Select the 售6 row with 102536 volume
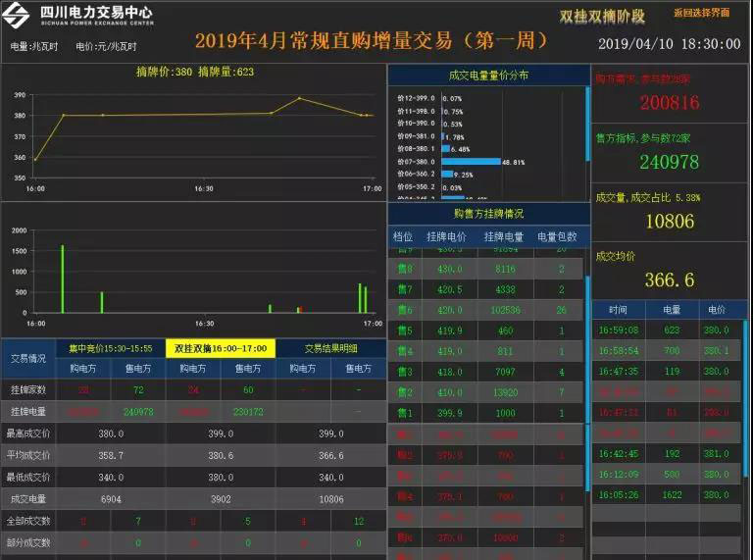Image resolution: width=753 pixels, height=560 pixels. (x=488, y=310)
